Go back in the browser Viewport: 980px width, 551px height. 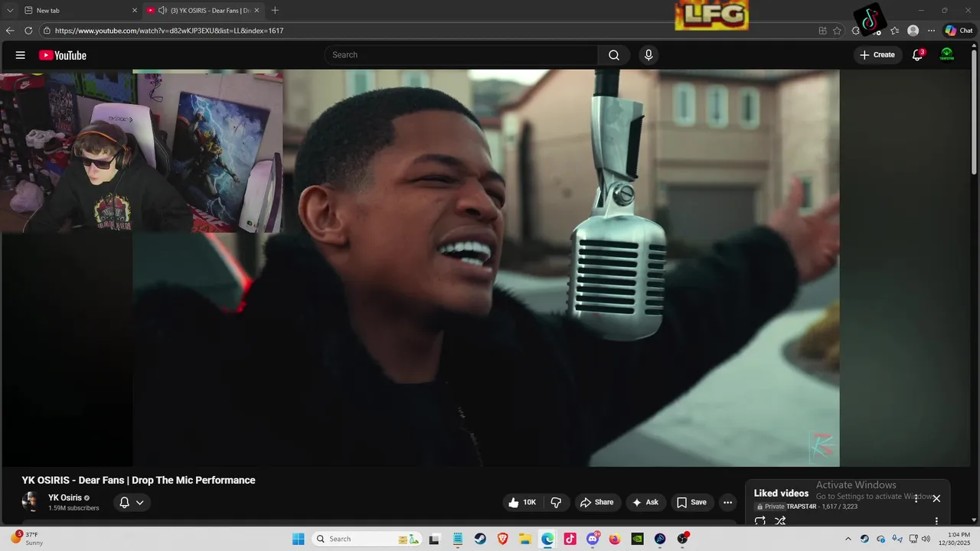(9, 31)
